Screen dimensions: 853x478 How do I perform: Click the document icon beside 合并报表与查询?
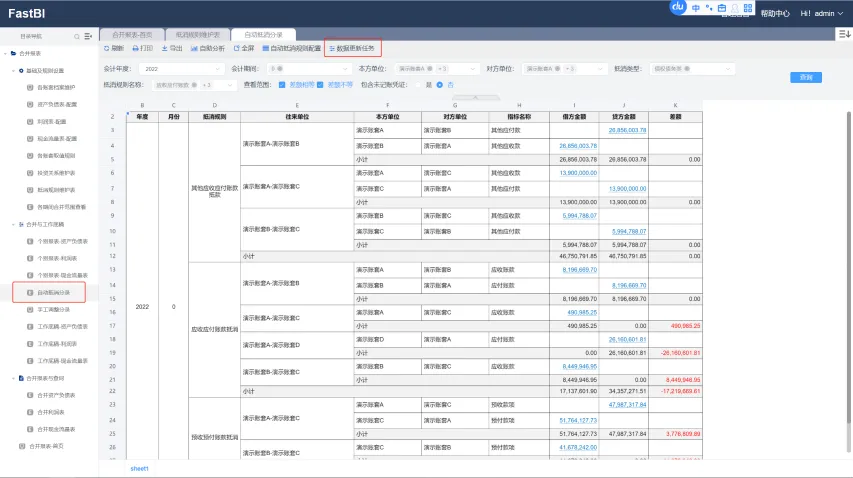pos(21,378)
